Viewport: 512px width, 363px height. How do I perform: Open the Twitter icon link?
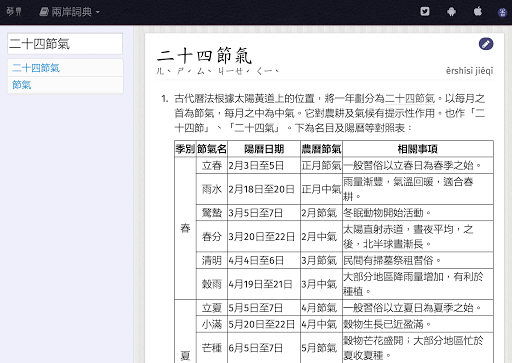[425, 12]
